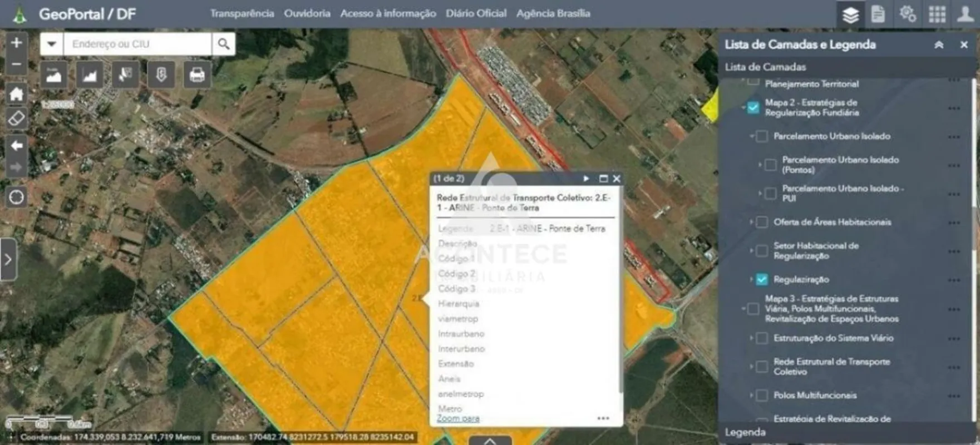The height and width of the screenshot is (445, 980).
Task: Open options for Estruturação do Sistema Viário
Action: pyautogui.click(x=954, y=339)
